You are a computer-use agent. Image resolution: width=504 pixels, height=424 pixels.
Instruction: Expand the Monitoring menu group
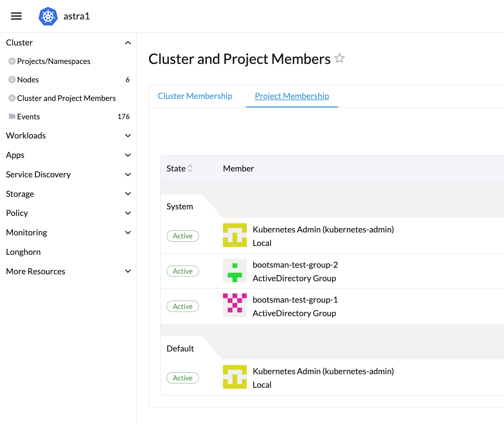[x=128, y=232]
